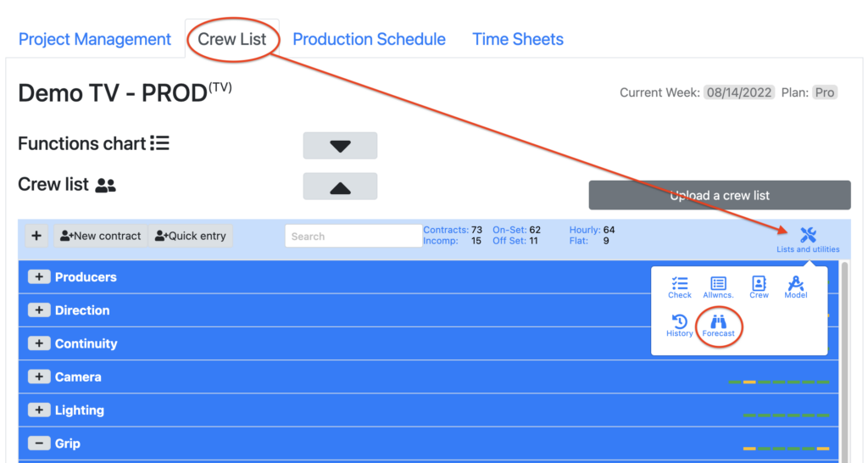This screenshot has height=463, width=868.
Task: Open the Allowances list icon
Action: [x=719, y=287]
